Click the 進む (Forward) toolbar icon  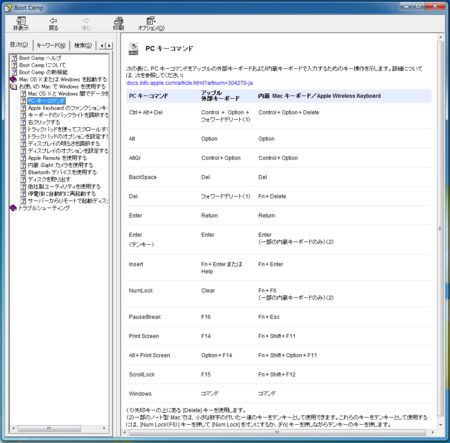click(x=86, y=24)
